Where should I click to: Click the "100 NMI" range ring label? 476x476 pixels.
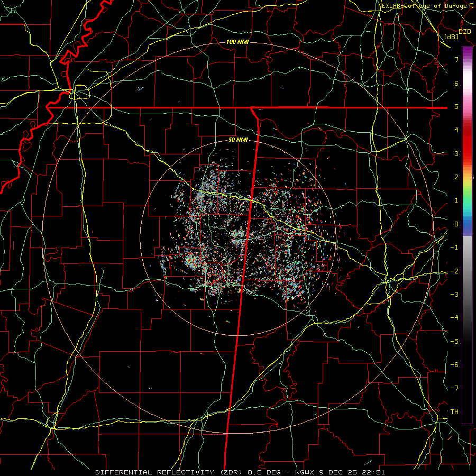[237, 42]
